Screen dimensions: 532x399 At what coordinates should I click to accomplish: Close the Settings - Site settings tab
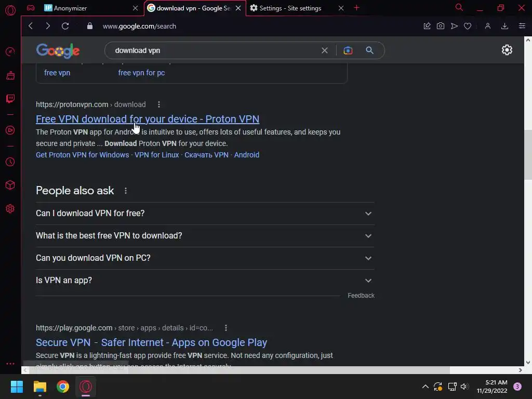tap(341, 8)
